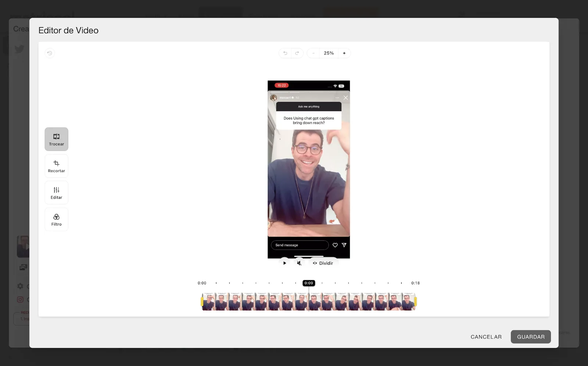This screenshot has width=588, height=366.
Task: Split the clip using Dividir
Action: [x=323, y=263]
